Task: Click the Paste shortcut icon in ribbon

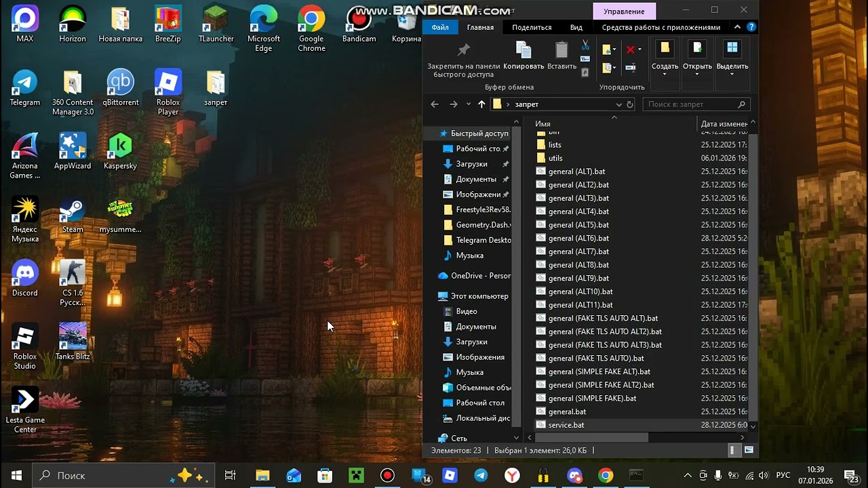Action: pyautogui.click(x=585, y=73)
